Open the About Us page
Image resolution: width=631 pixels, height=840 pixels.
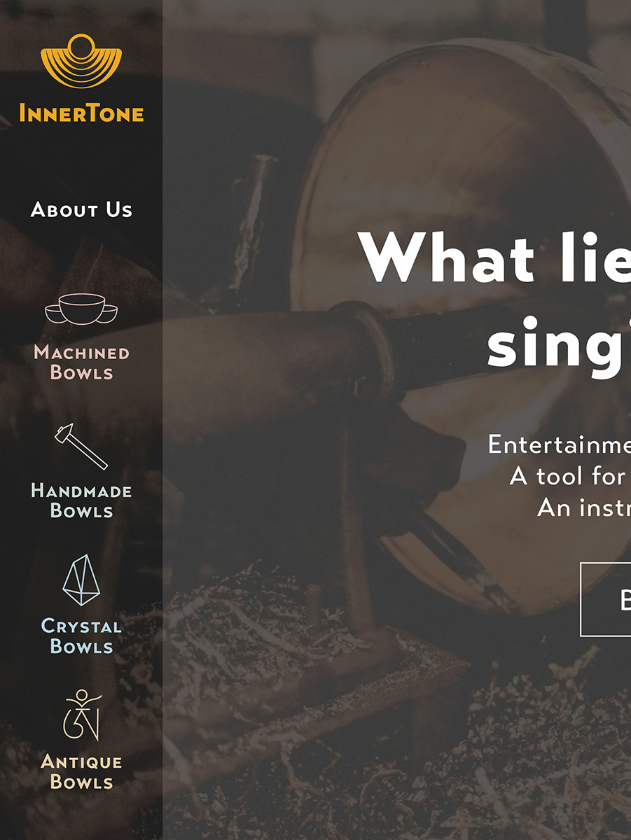coord(81,209)
